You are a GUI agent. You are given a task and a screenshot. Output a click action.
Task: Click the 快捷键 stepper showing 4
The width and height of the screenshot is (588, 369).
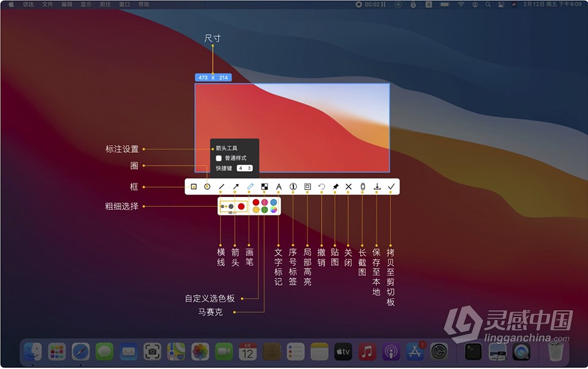[244, 168]
